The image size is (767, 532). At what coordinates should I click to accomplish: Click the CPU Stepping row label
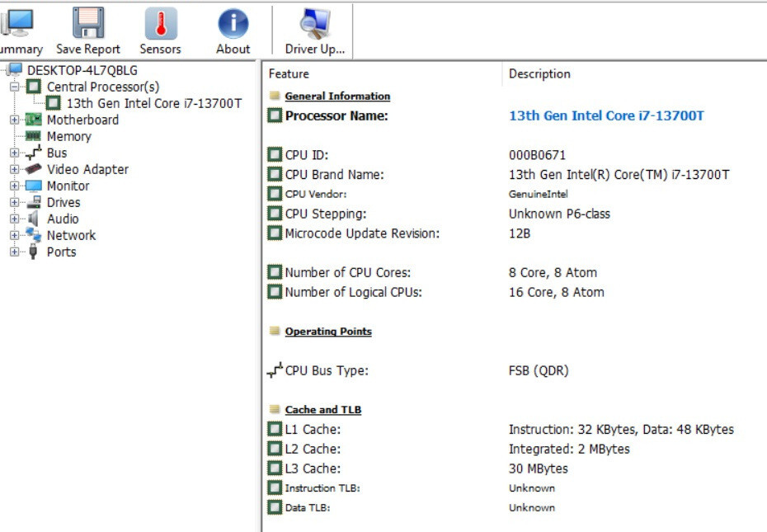[326, 214]
